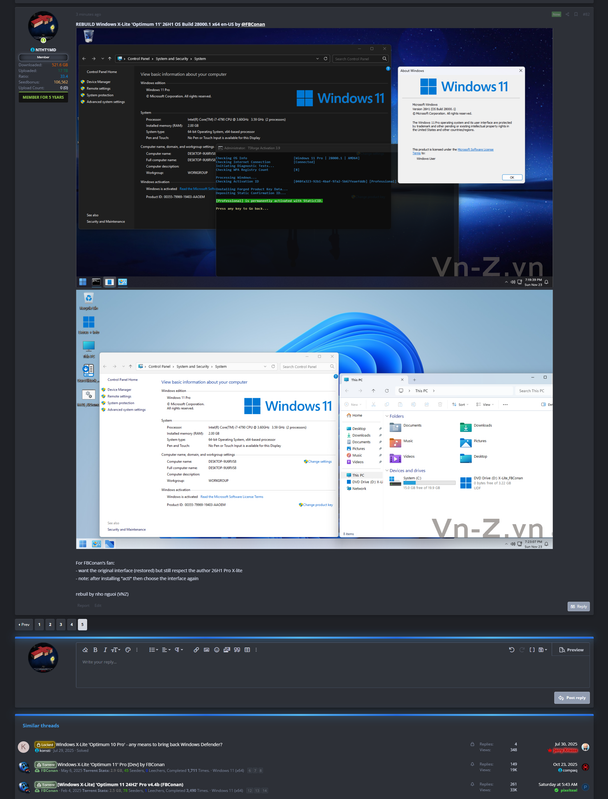This screenshot has height=799, width=608.
Task: Open thread 'Optimum 11' Pro [Dev] by FBConan
Action: click(x=111, y=764)
